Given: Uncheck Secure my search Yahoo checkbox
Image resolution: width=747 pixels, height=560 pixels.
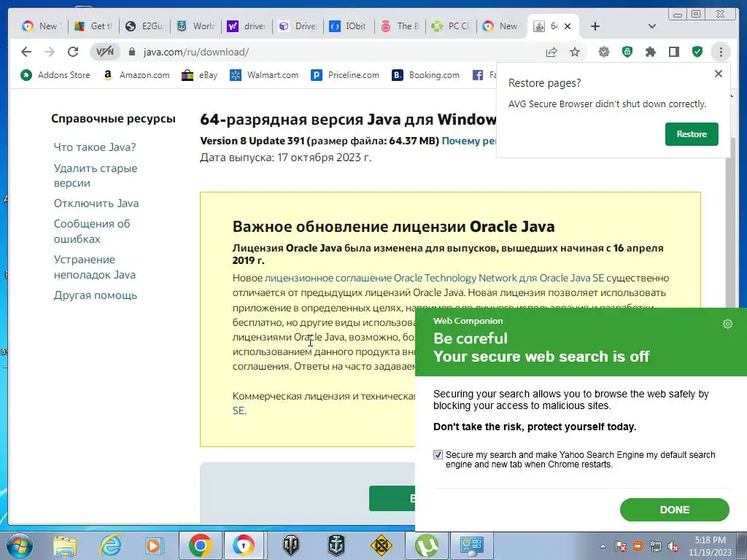Looking at the screenshot, I should 438,455.
